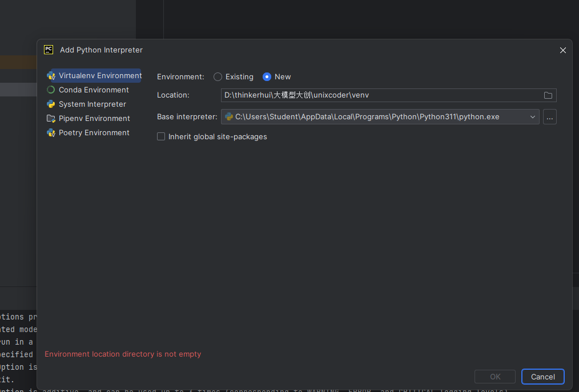This screenshot has width=579, height=392.
Task: Pick Poetry Environment from the list
Action: pos(94,133)
